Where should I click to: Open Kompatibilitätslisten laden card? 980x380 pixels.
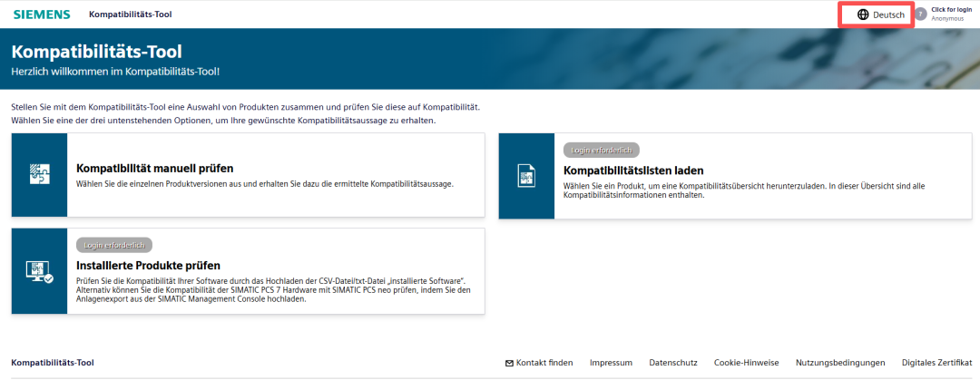tap(735, 176)
